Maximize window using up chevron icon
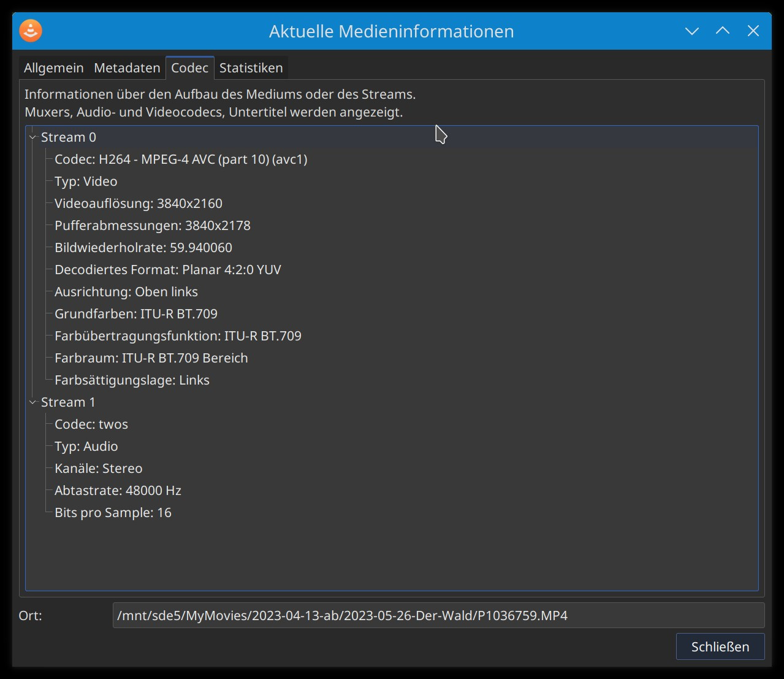Image resolution: width=784 pixels, height=679 pixels. [723, 31]
